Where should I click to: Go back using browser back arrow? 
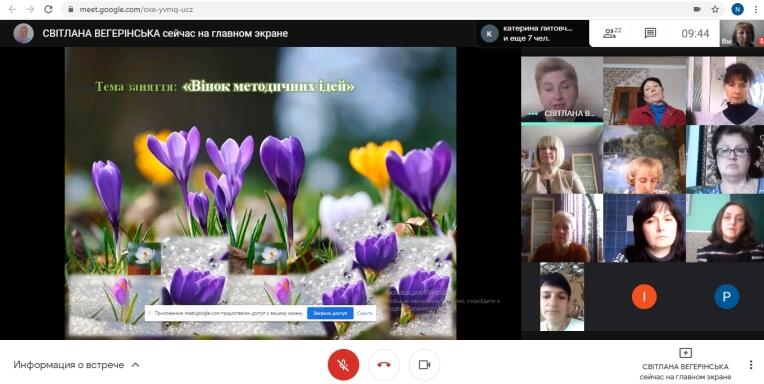click(12, 9)
